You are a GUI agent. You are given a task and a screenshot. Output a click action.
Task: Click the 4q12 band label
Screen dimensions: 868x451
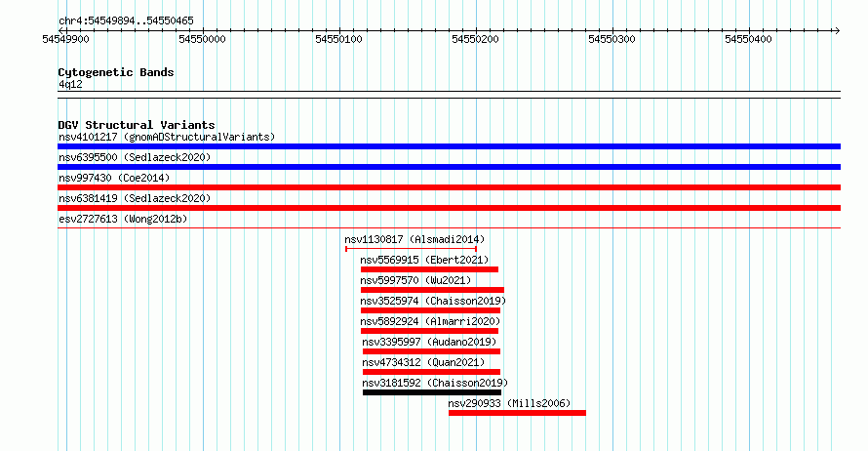[x=70, y=84]
